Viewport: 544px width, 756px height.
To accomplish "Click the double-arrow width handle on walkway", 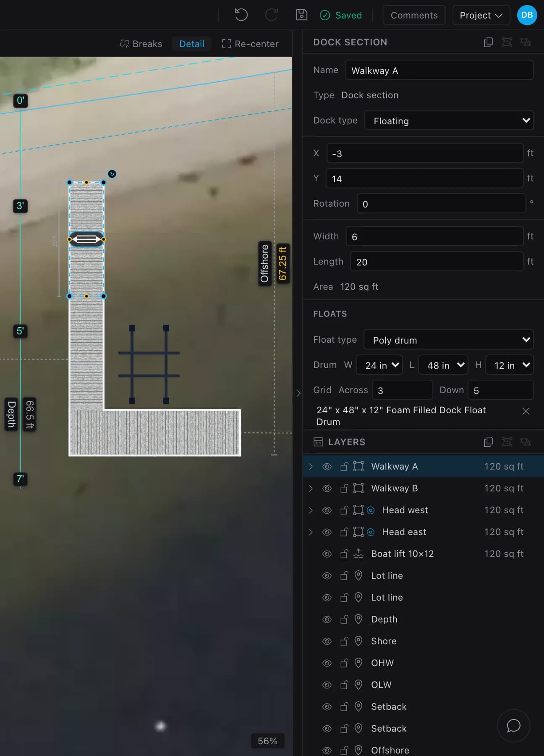I will point(86,239).
